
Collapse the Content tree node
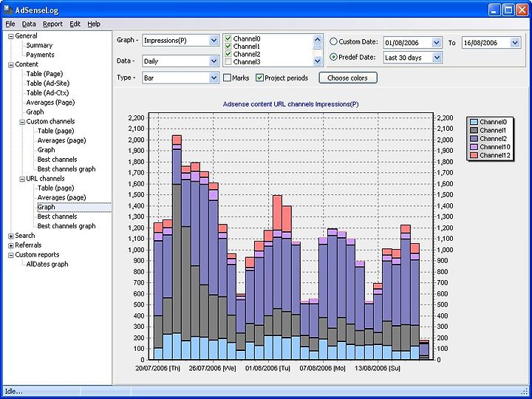(x=11, y=65)
